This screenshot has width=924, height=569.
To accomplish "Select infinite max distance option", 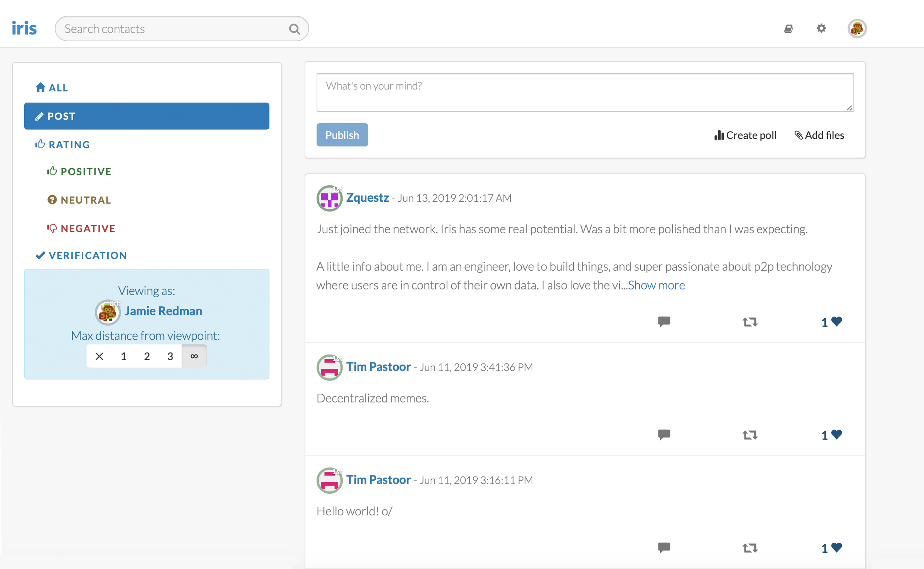I will tap(194, 356).
